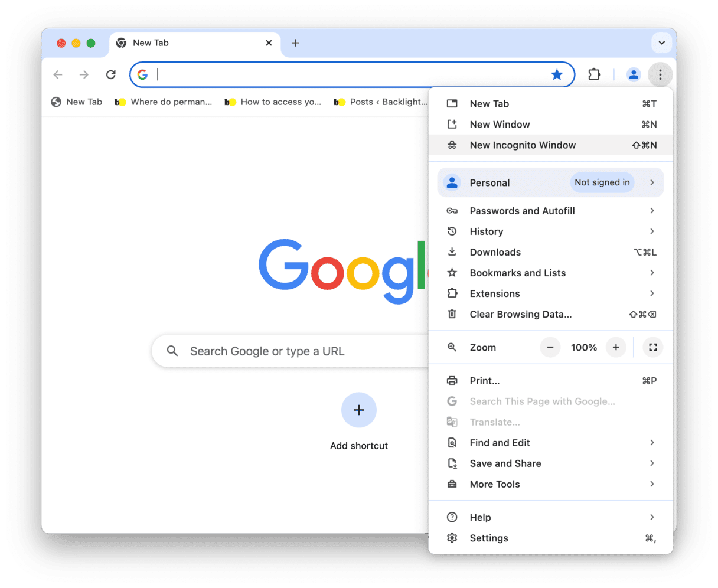Click the star icon beside Bookmarks and Lists
718x588 pixels.
pyautogui.click(x=452, y=273)
